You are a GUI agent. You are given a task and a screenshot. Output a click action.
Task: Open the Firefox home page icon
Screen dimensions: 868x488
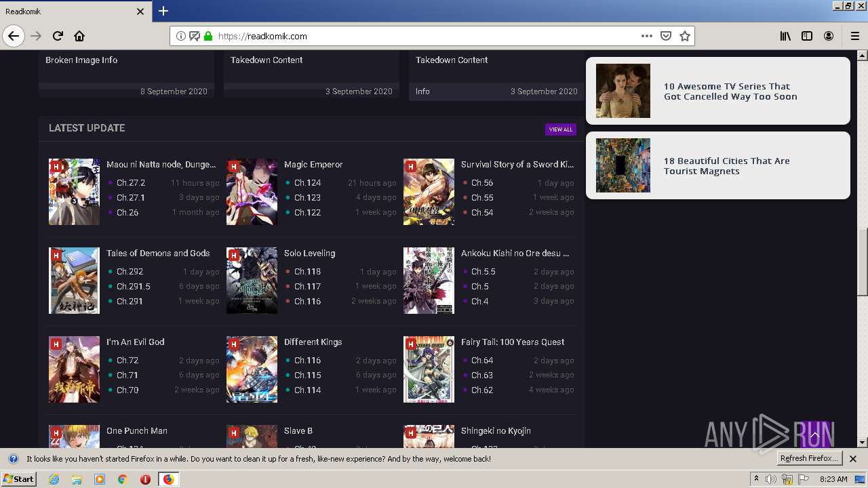(79, 36)
